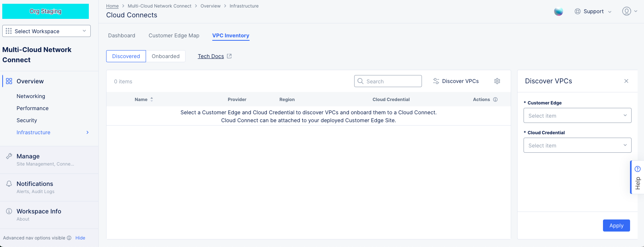The width and height of the screenshot is (644, 247).
Task: Expand the Customer Edge select dropdown
Action: click(x=577, y=115)
